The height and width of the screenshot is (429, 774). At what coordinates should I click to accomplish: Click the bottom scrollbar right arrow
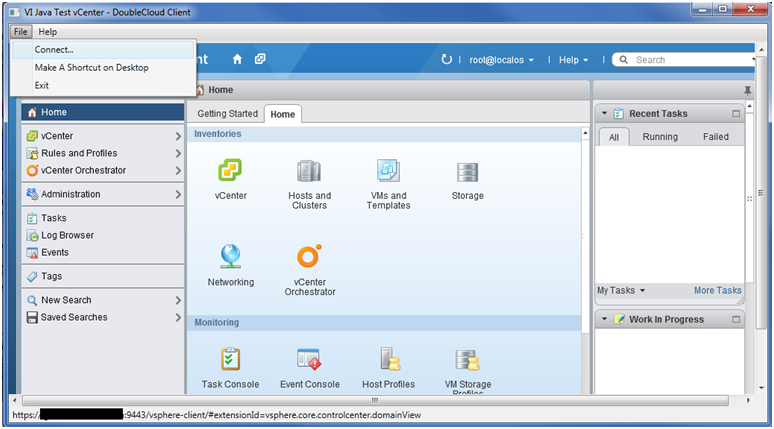(748, 400)
